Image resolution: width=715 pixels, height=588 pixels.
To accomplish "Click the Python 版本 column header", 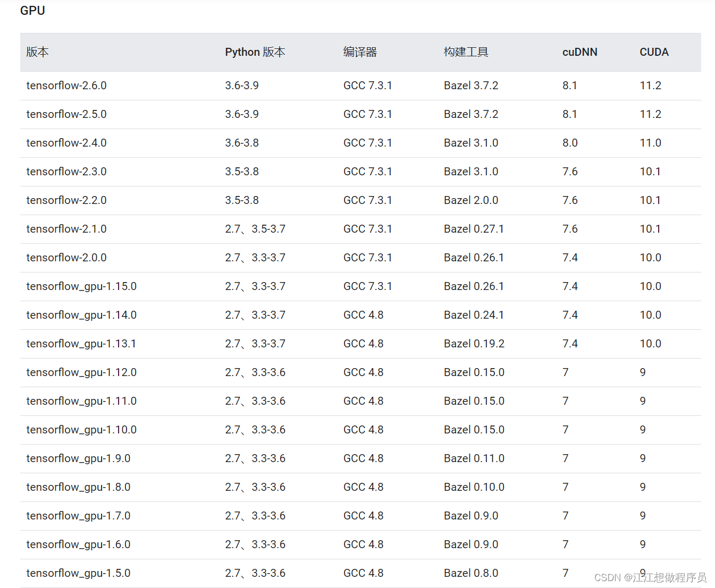I will (255, 52).
